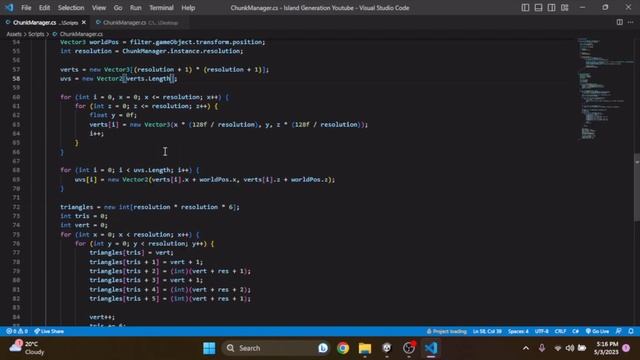Click the 'vert++;' code line
This screenshot has height=360, width=640.
102,317
